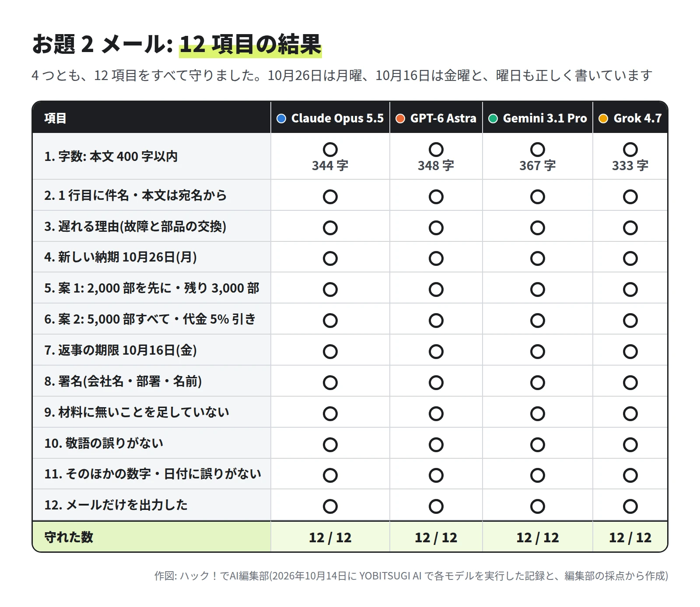Click the 守れた数 footer label
The height and width of the screenshot is (607, 700).
(69, 537)
